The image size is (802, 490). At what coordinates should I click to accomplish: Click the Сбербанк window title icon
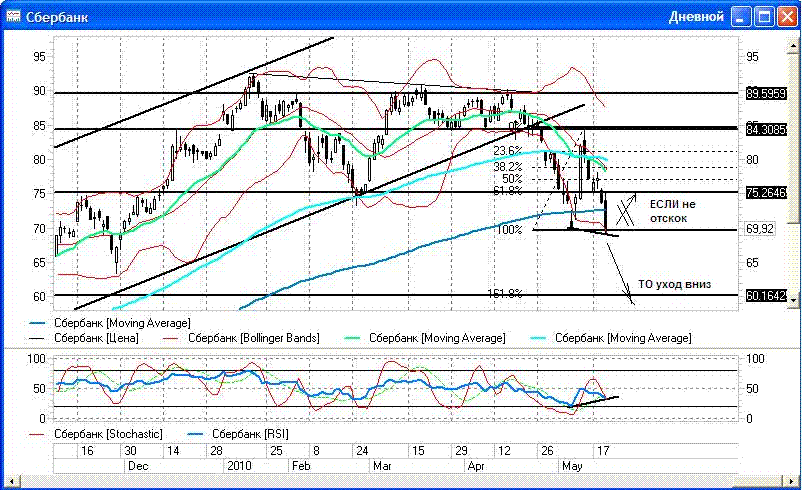[13, 16]
